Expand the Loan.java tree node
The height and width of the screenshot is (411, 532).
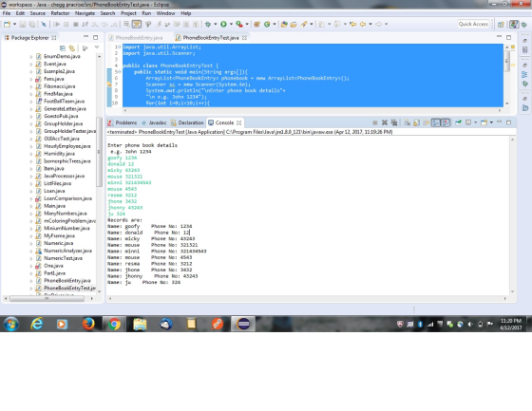[x=31, y=191]
